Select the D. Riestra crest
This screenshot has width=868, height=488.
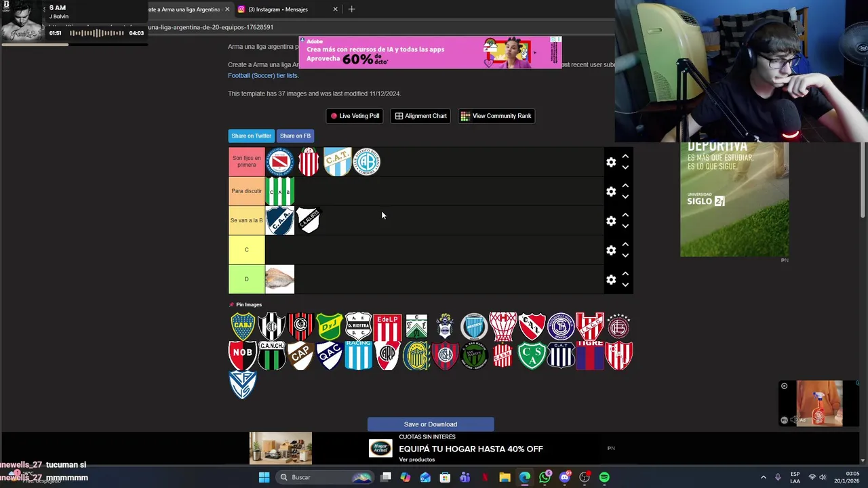point(358,327)
